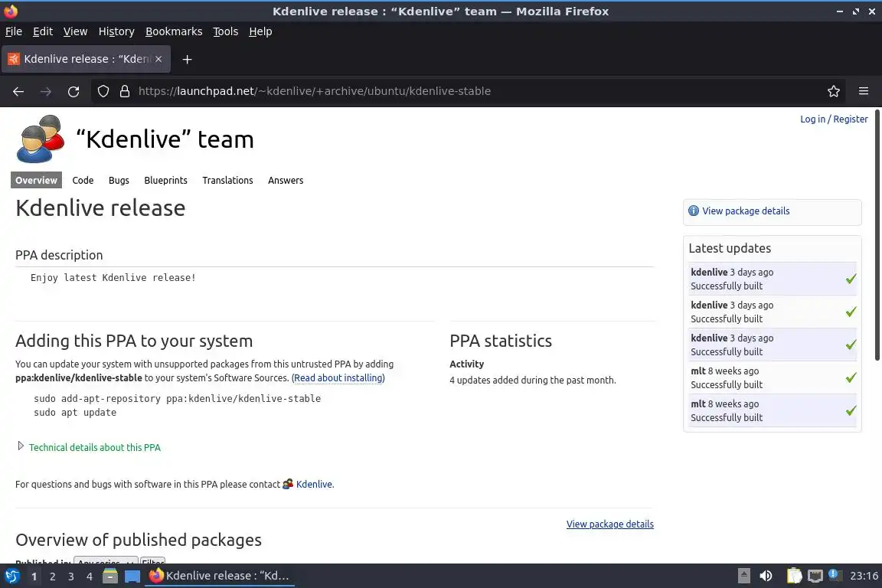Switch to the Answers tab
882x588 pixels.
tap(285, 180)
